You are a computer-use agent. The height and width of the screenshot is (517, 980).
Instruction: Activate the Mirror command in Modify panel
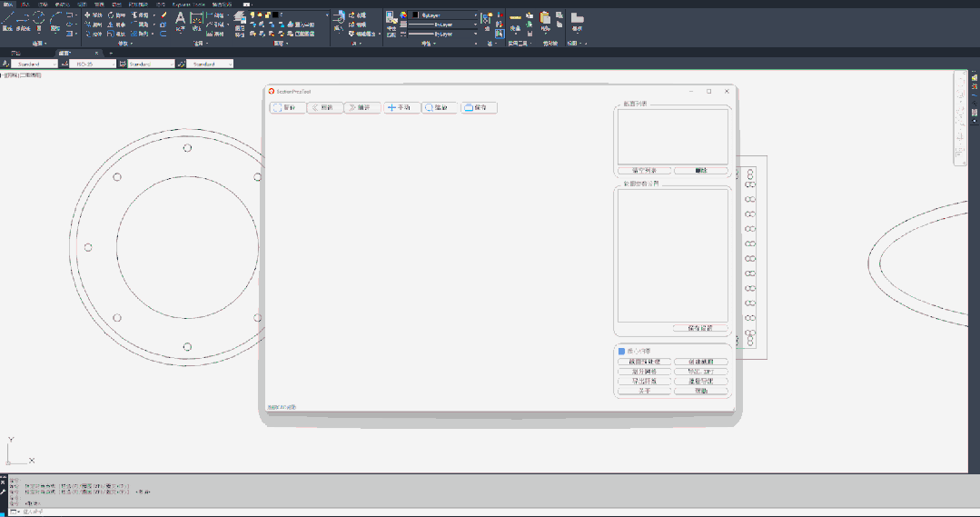[x=117, y=25]
